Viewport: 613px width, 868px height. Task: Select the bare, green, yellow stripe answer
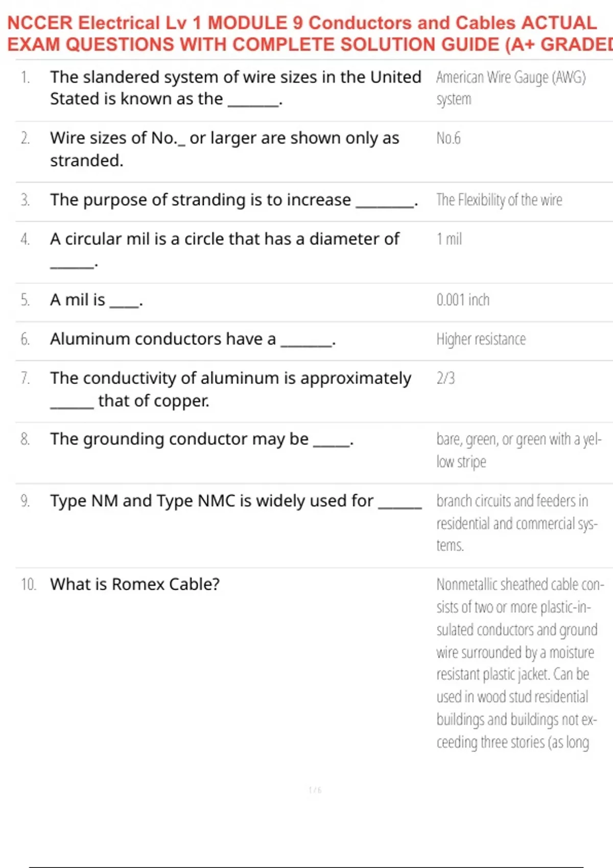pos(518,450)
